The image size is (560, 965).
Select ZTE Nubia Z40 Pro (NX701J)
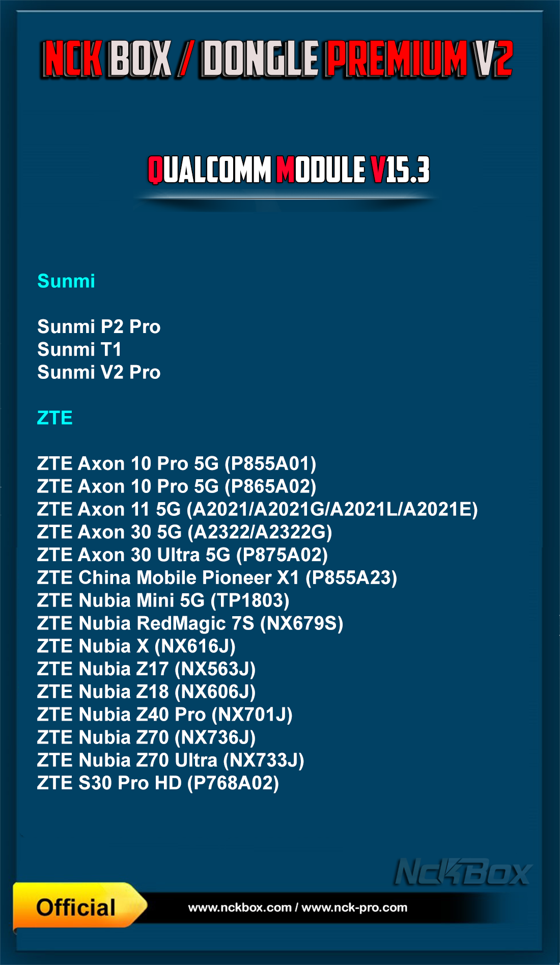click(x=164, y=714)
